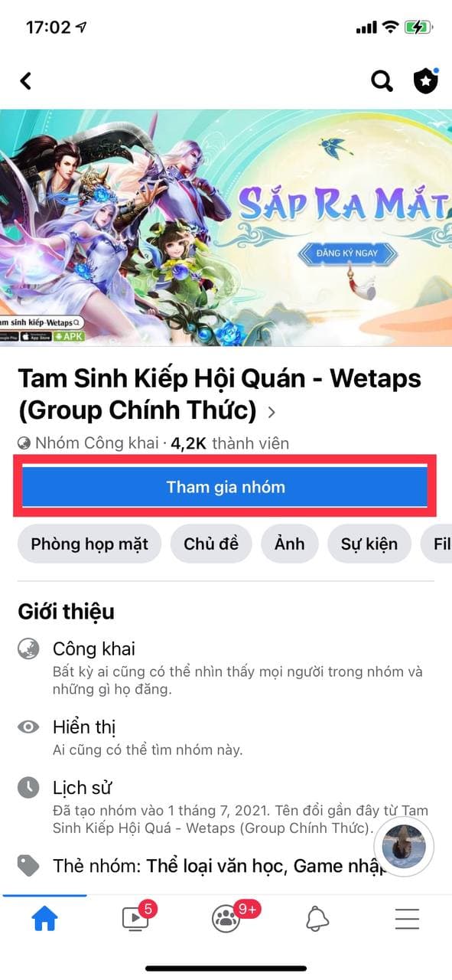Select the Chủ đề chip

click(x=211, y=544)
